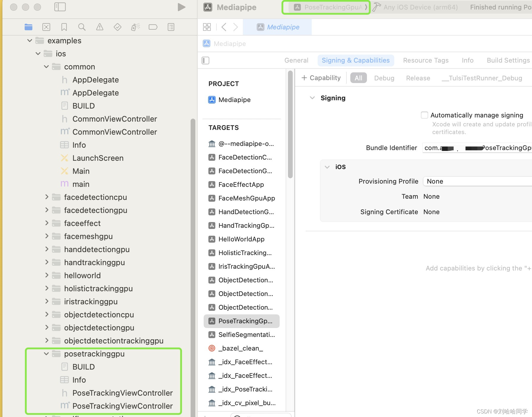This screenshot has height=417, width=532.
Task: Open the Report navigator
Action: coord(171,27)
